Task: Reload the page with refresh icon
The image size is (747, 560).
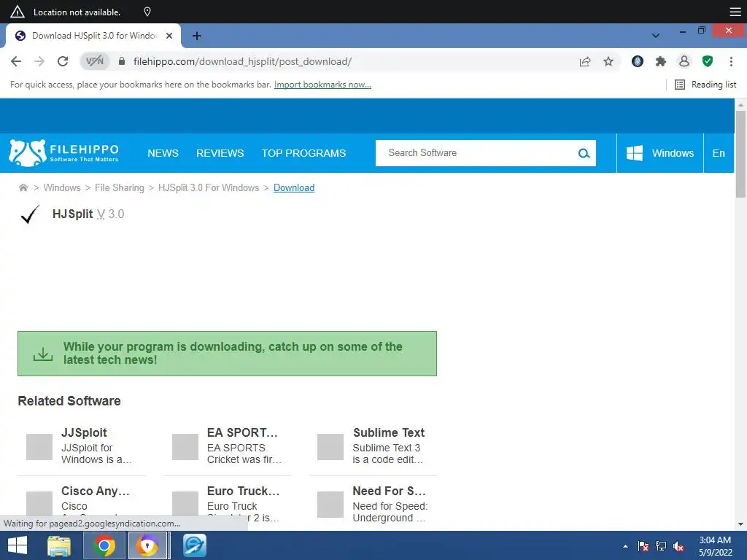Action: (63, 61)
